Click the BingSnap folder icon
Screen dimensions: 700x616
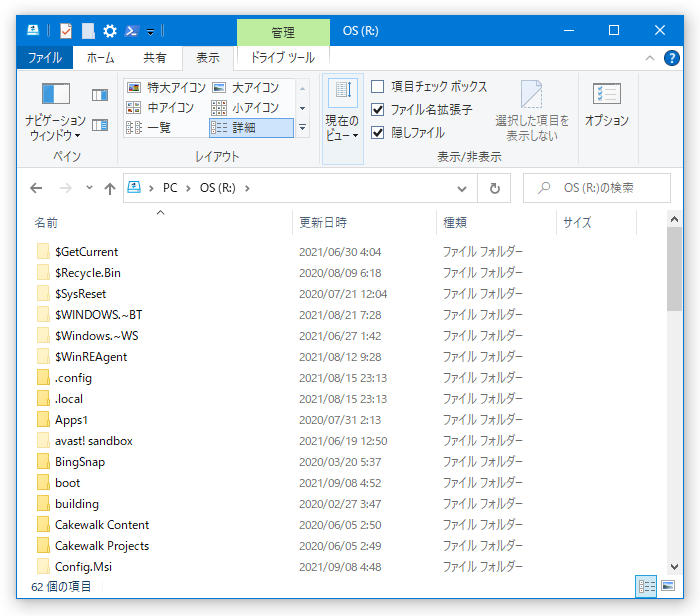[43, 461]
